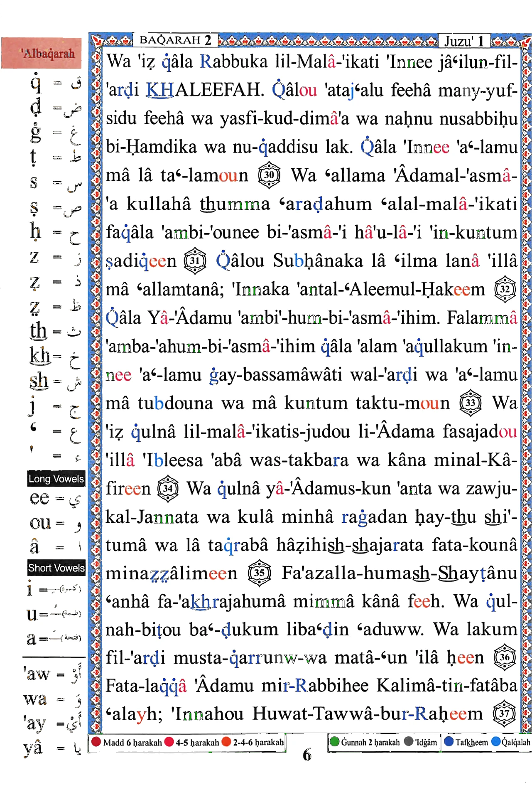Image resolution: width=532 pixels, height=785 pixels.
Task: Click the Madd 6 harakah red dot
Action: click(x=96, y=742)
